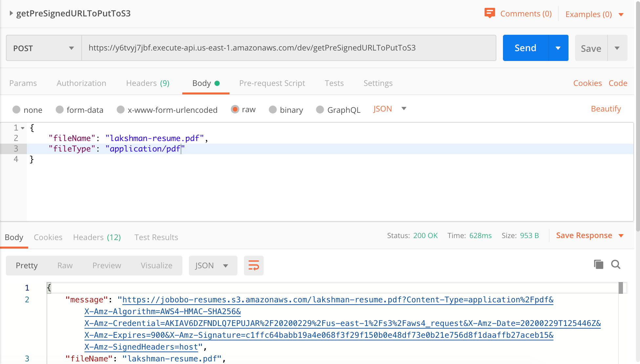640x364 pixels.
Task: Copy response body with the copy icon
Action: click(x=598, y=264)
